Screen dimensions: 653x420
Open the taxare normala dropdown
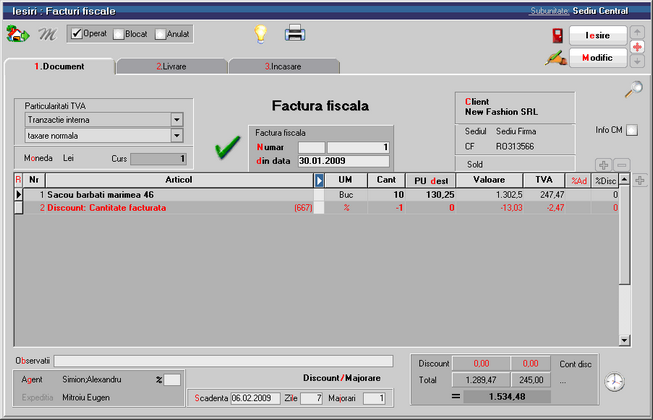[x=177, y=136]
